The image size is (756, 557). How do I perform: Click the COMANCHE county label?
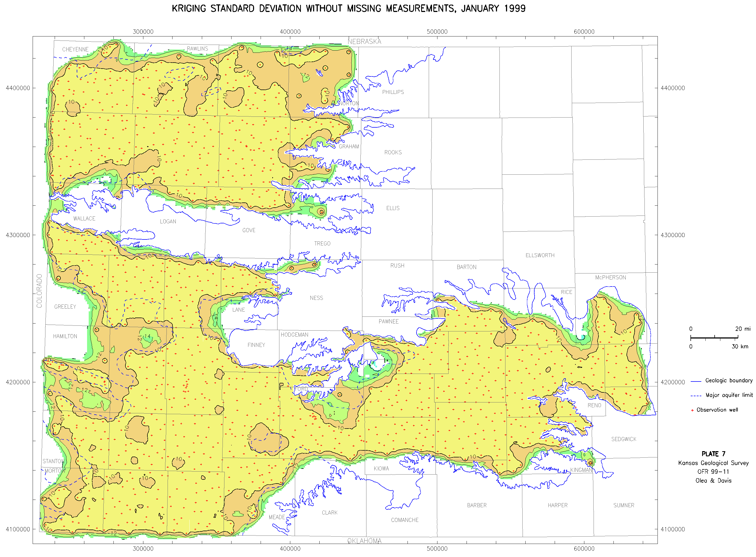405,520
